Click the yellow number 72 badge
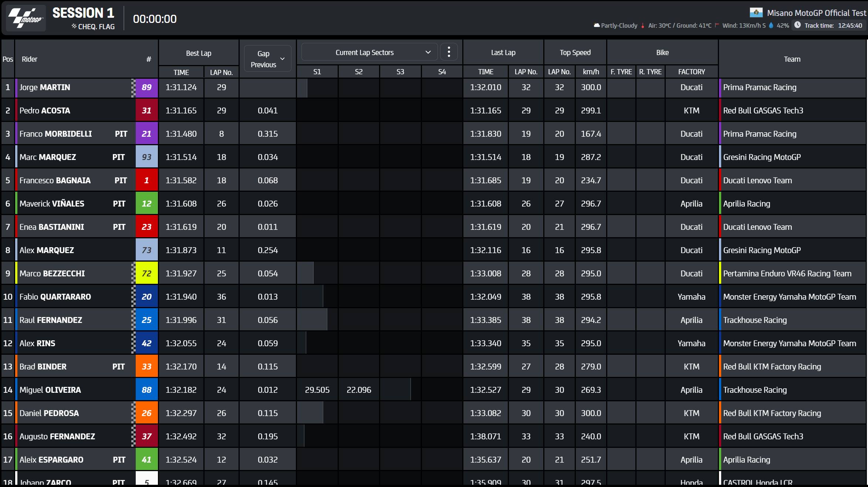 (146, 273)
